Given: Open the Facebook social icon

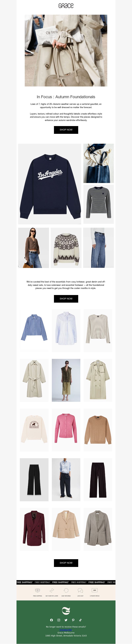Looking at the screenshot, I should (x=51, y=620).
